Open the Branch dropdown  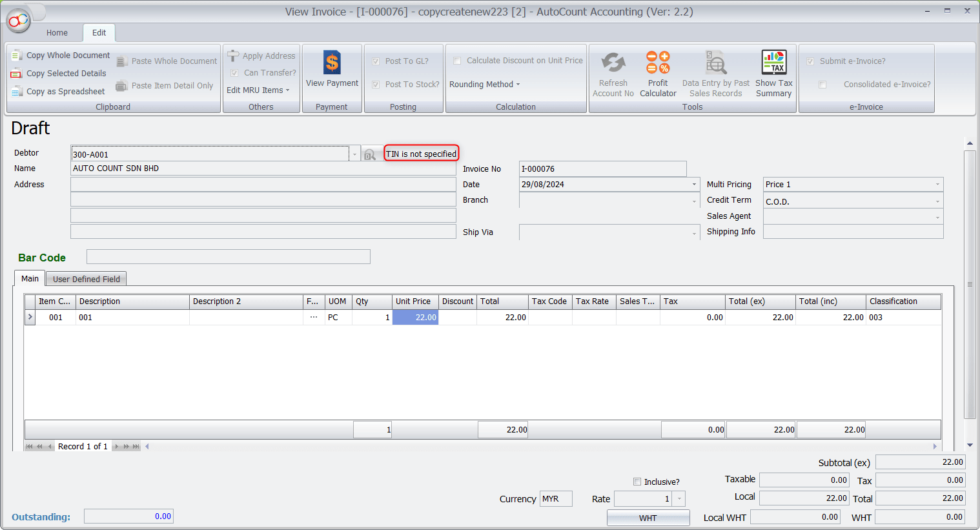click(x=694, y=201)
